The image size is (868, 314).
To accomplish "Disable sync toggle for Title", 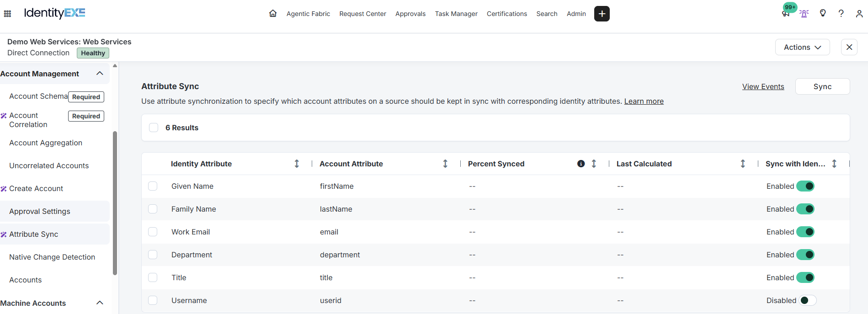I will (805, 277).
